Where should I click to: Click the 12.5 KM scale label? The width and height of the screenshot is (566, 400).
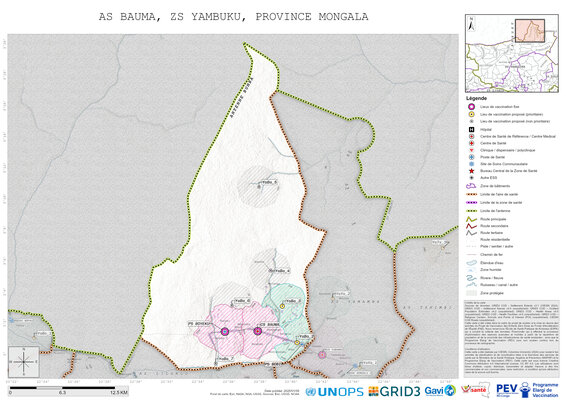(x=119, y=392)
